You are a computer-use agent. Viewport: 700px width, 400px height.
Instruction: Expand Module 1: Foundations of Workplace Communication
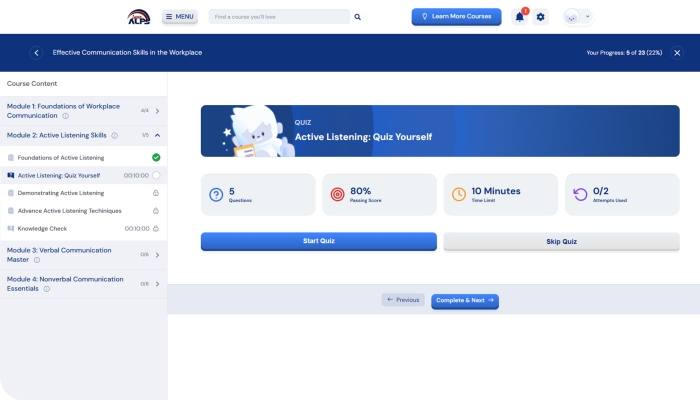[158, 110]
